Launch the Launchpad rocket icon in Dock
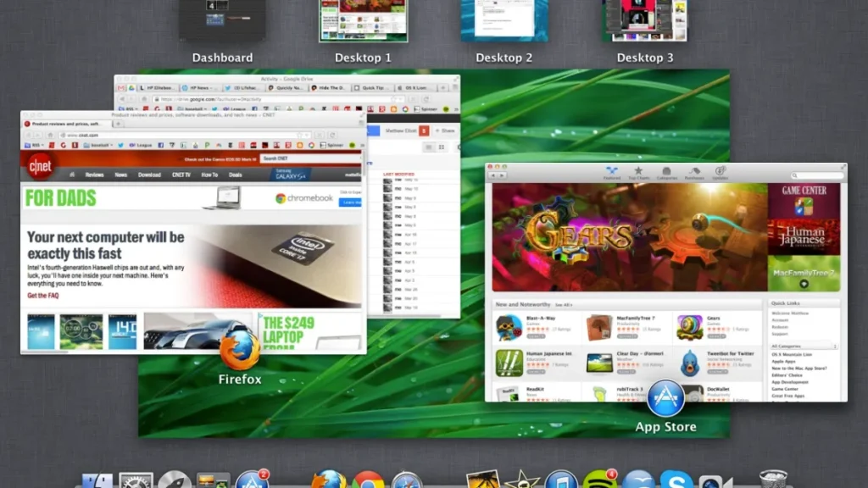The width and height of the screenshot is (868, 488). pos(175,480)
